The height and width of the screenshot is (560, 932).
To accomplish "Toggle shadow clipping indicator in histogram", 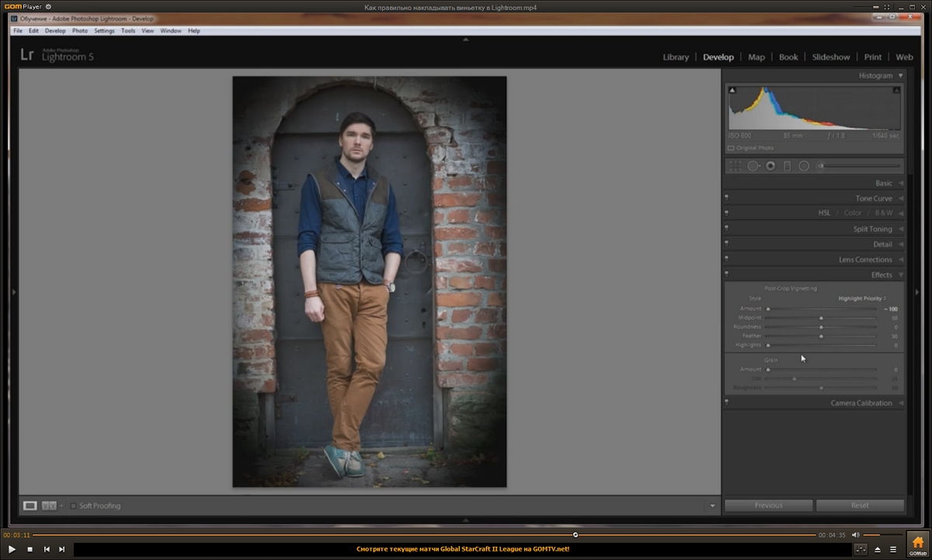I will click(x=732, y=91).
